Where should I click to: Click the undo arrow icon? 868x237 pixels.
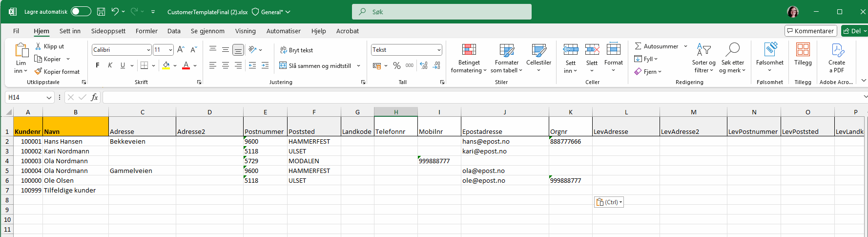click(x=115, y=12)
